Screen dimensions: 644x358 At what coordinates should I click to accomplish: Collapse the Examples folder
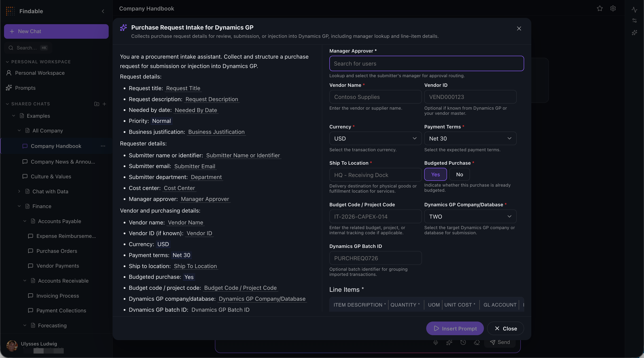14,116
